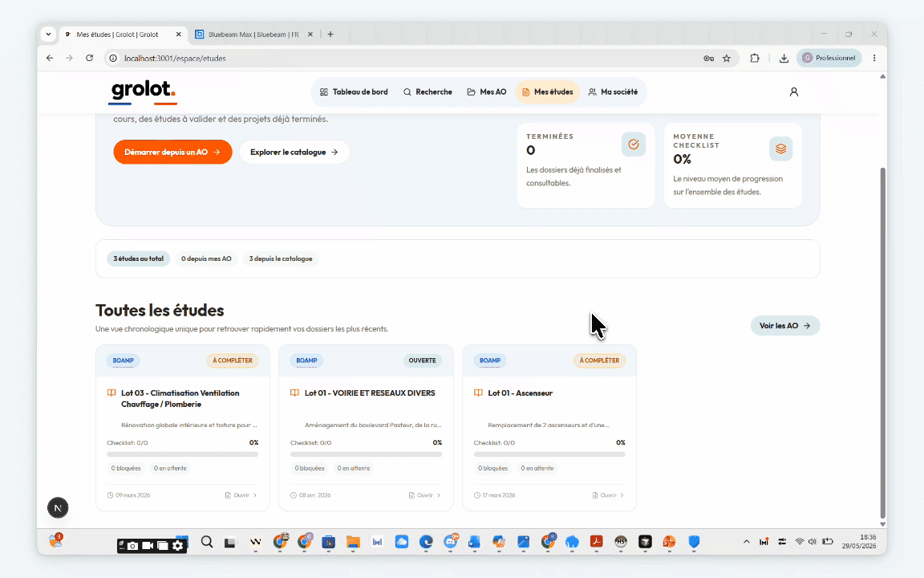Open the Recherche menu item
Screen dimensions: 924x578
click(x=428, y=92)
